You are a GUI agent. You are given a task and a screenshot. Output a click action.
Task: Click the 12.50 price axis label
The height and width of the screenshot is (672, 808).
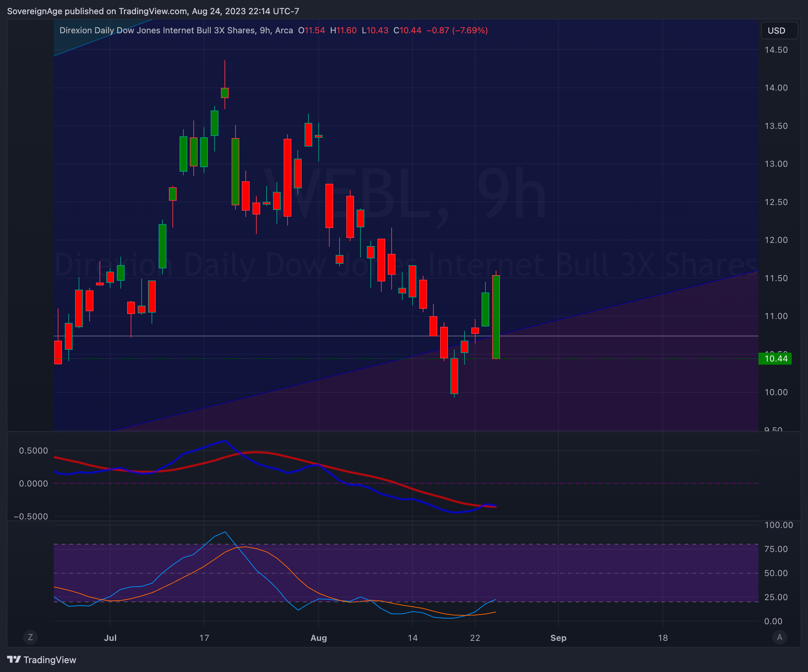[776, 202]
